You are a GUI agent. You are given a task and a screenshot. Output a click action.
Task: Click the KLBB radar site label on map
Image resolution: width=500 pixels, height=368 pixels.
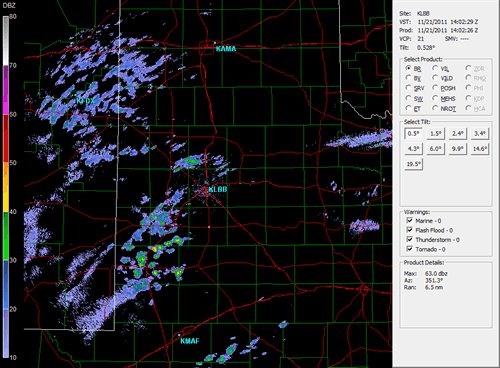(x=218, y=189)
